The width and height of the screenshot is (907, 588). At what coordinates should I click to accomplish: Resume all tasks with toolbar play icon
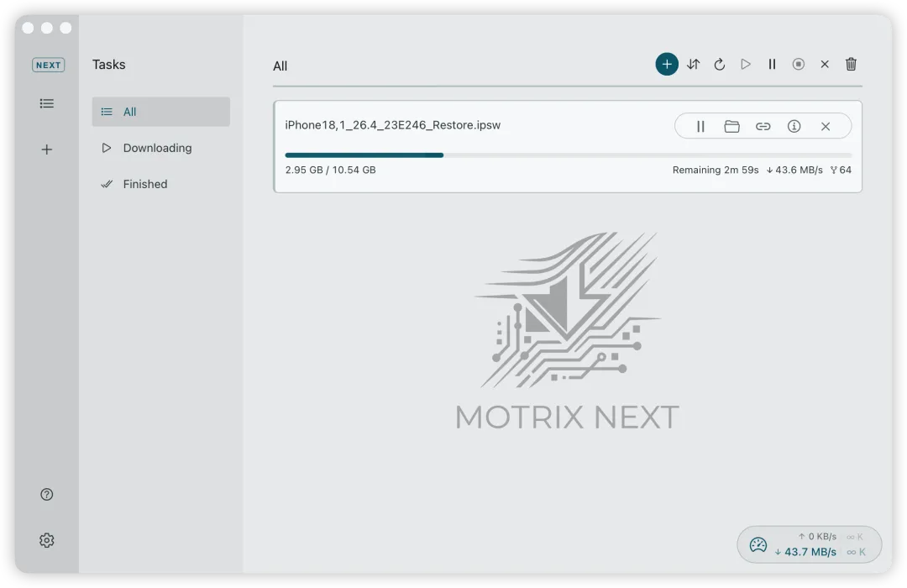pyautogui.click(x=746, y=64)
